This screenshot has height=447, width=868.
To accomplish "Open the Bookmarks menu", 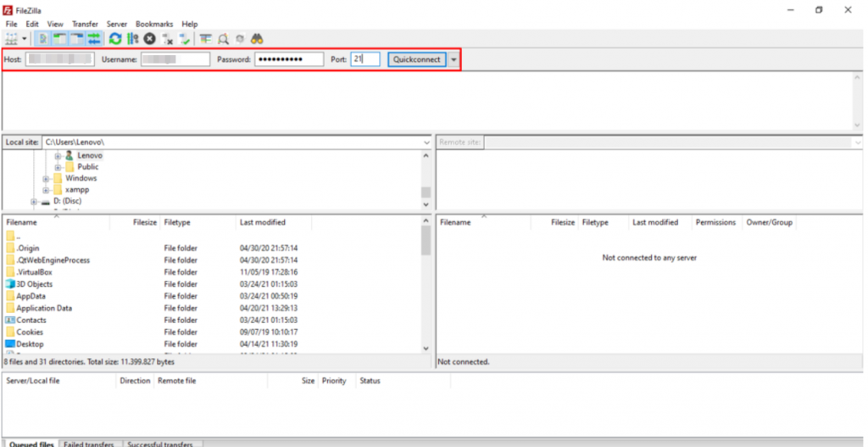I will (154, 25).
